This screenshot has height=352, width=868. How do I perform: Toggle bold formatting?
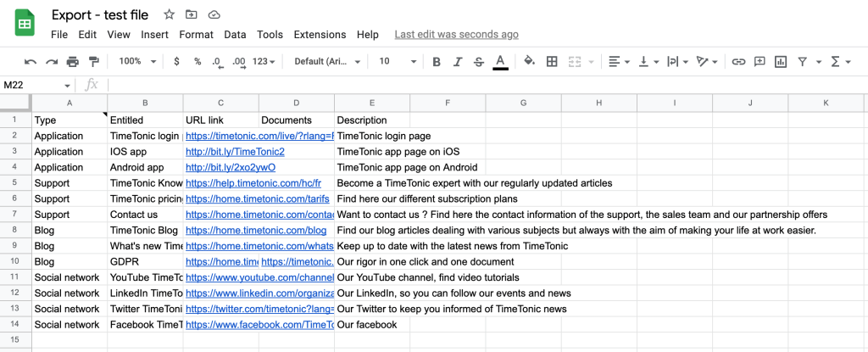coord(437,62)
